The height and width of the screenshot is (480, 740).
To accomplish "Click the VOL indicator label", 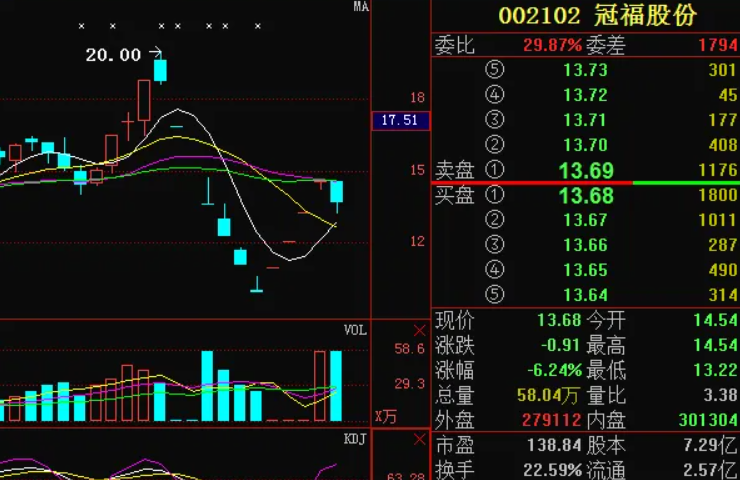I will click(x=355, y=330).
